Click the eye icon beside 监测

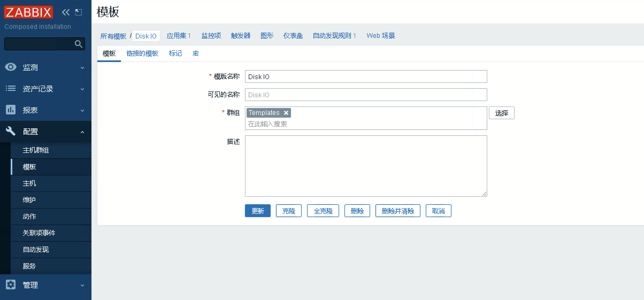click(x=11, y=67)
